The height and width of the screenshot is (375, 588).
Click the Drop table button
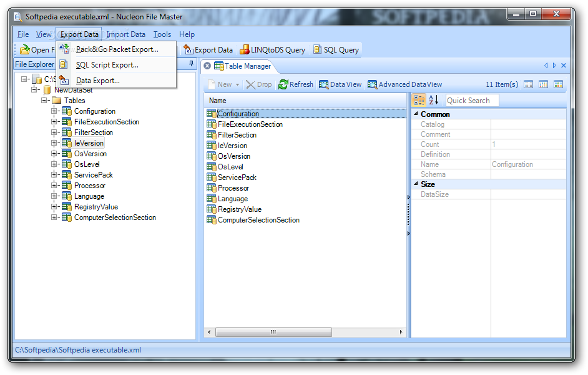pyautogui.click(x=259, y=84)
